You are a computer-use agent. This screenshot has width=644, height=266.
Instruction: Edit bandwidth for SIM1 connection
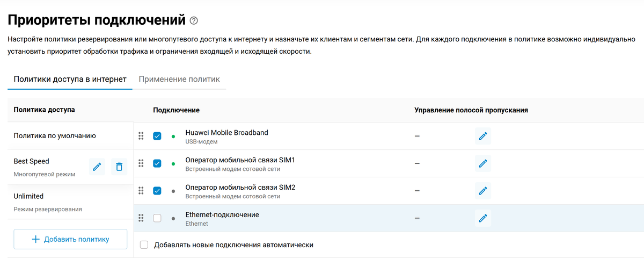point(482,163)
